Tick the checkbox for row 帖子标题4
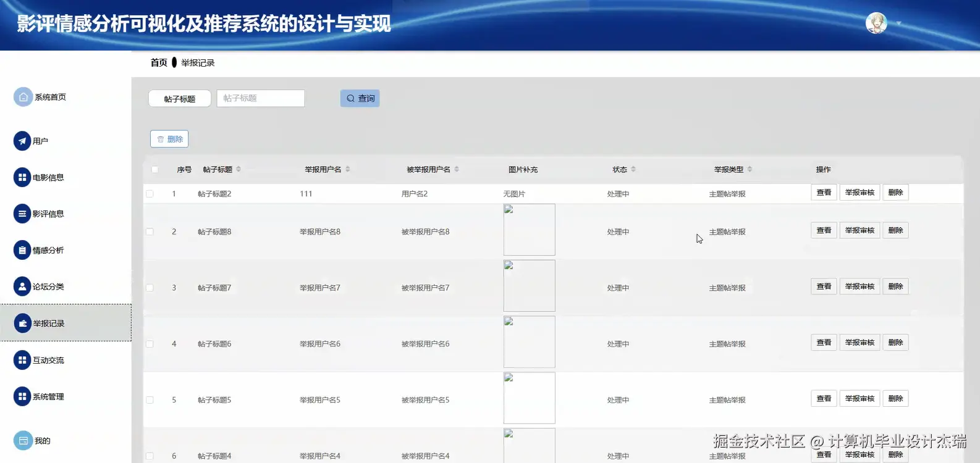980x463 pixels. [x=150, y=456]
